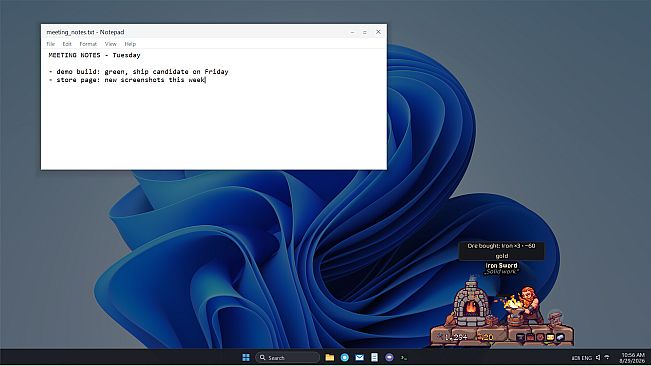Open the View menu in Notepad
The width and height of the screenshot is (651, 366).
(110, 44)
